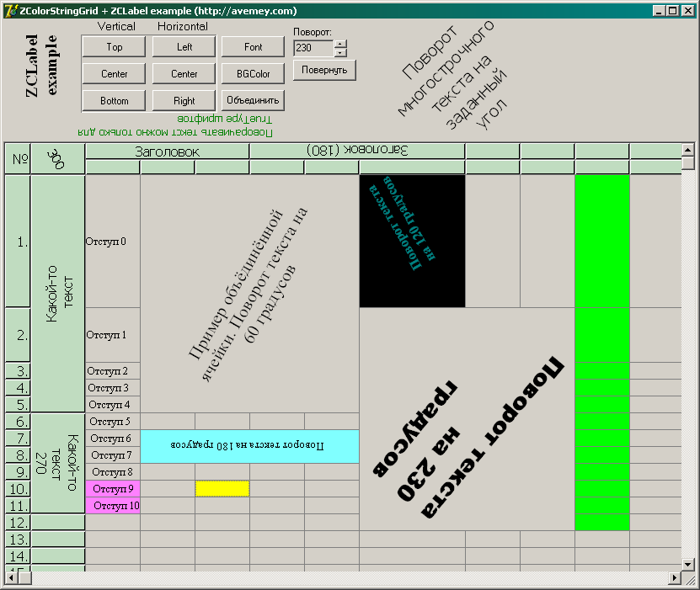Select the yellow highlighted grid cell
Viewport: 700px width, 590px height.
click(x=222, y=489)
